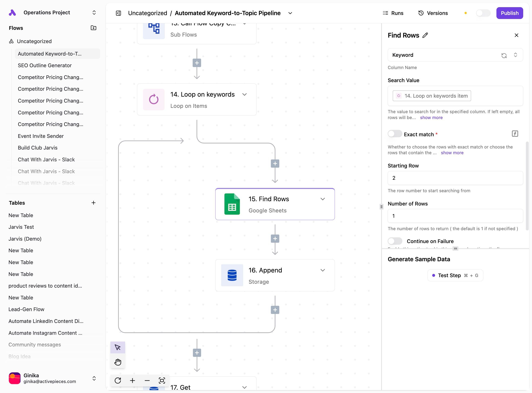Click plus icon to add new table
The image size is (532, 393).
tap(93, 203)
